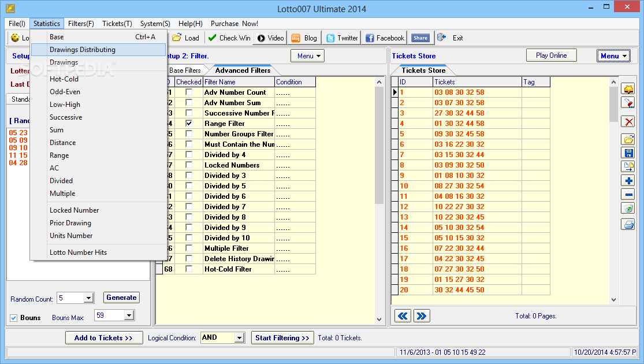The height and width of the screenshot is (364, 644).
Task: Go to previous tickets page arrow
Action: (403, 316)
